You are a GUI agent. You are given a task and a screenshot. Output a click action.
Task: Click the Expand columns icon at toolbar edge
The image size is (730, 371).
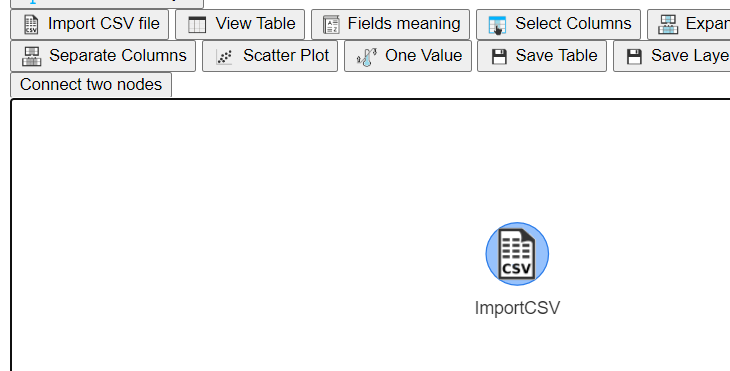point(668,24)
